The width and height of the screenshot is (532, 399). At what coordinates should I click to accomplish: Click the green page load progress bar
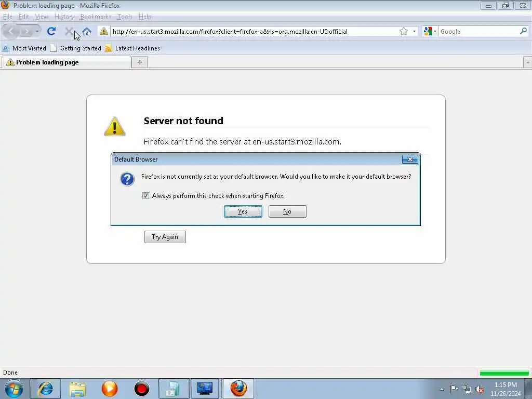tap(504, 373)
